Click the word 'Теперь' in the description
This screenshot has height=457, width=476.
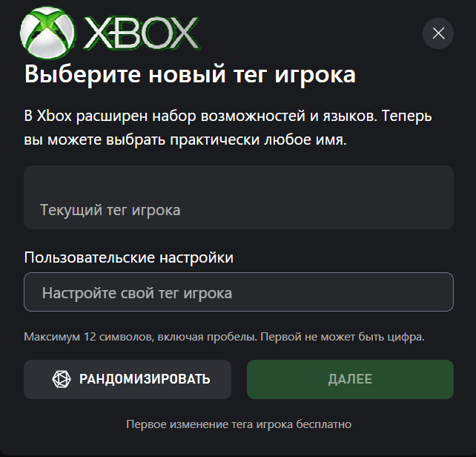tap(406, 116)
